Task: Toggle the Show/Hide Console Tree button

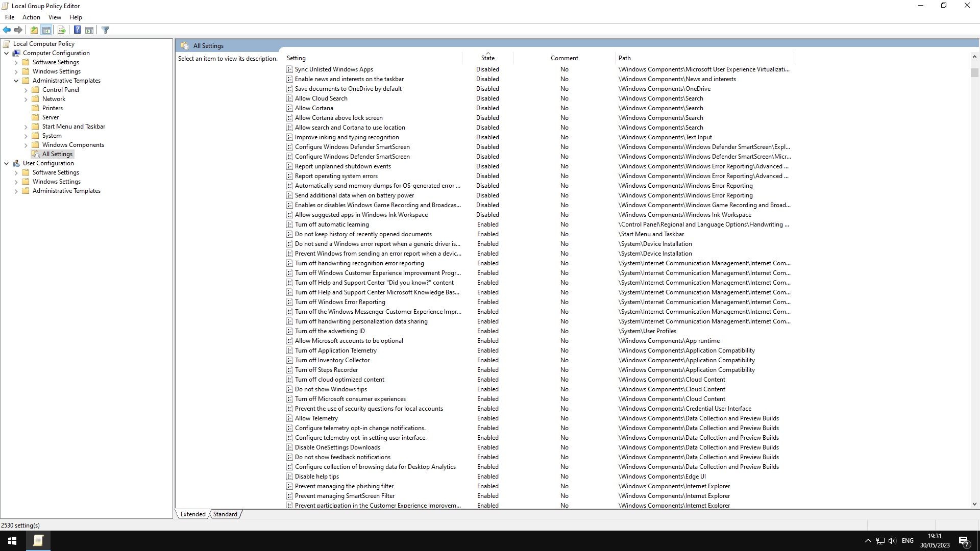Action: point(46,30)
